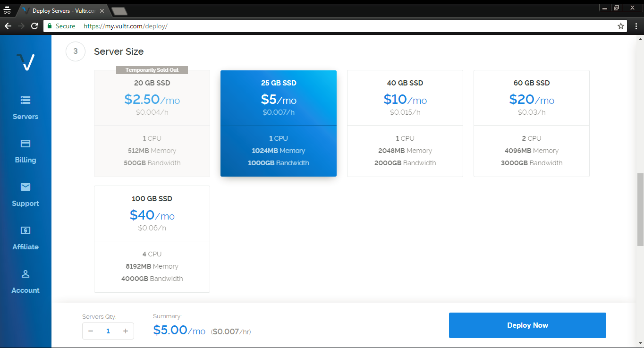Decrease servers quantity with minus button

[91, 331]
